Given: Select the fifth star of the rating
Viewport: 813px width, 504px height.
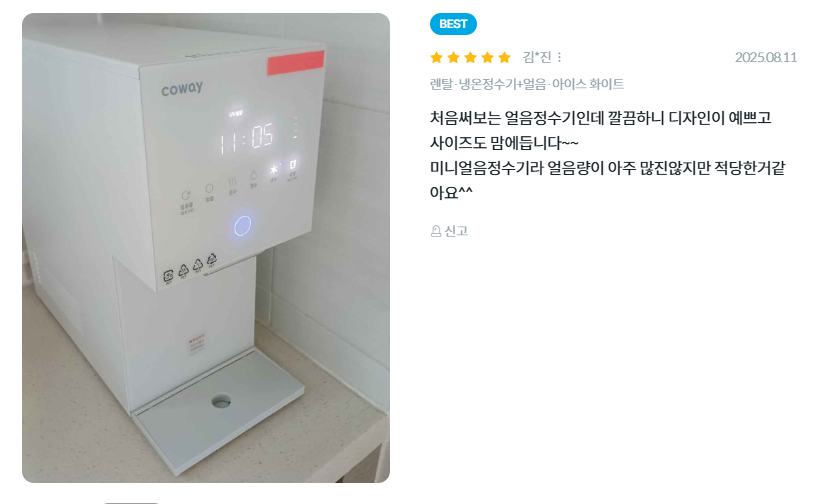Looking at the screenshot, I should (504, 58).
